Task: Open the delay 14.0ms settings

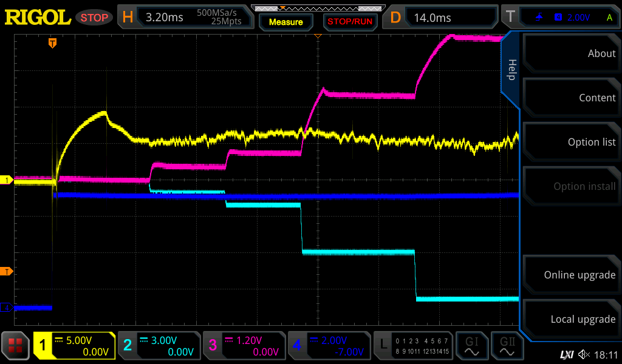Action: tap(442, 18)
